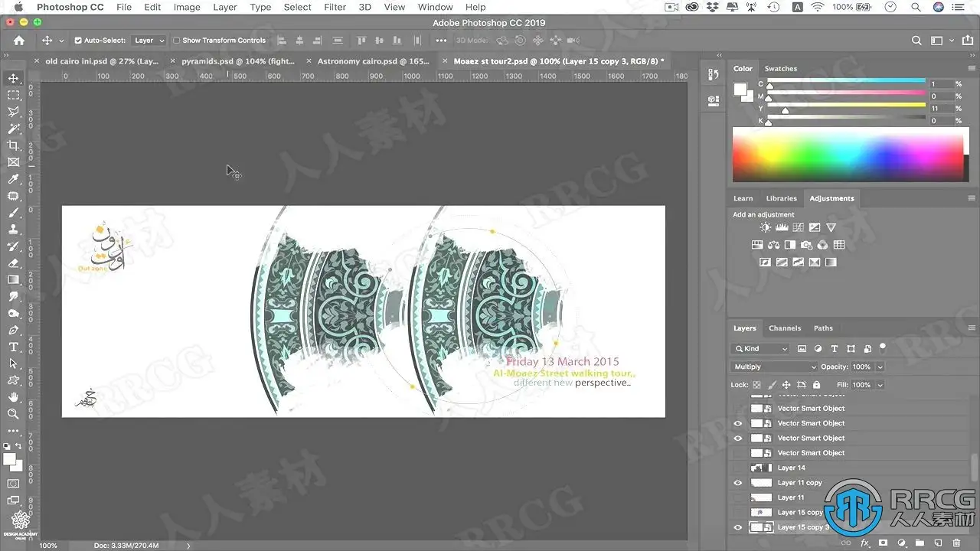Select the Crop tool
980x551 pixels.
coord(14,145)
